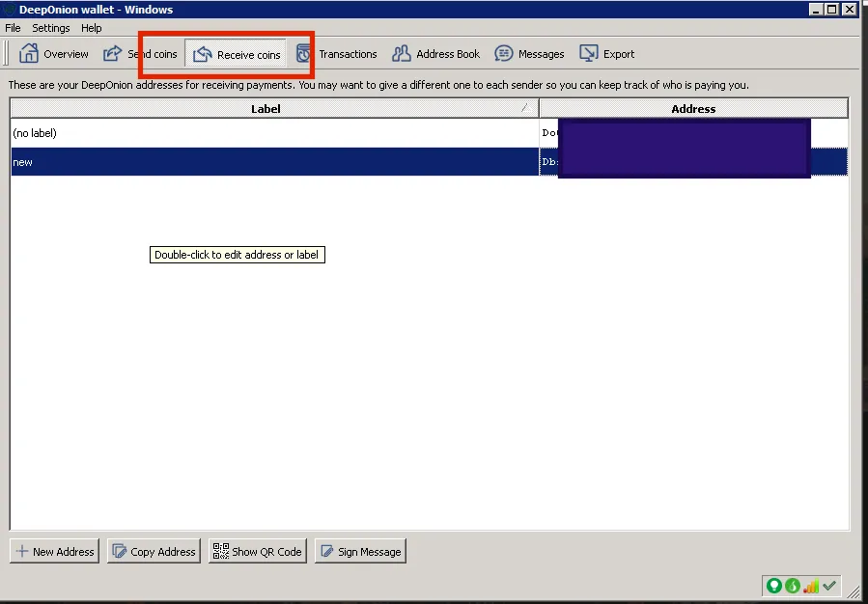Open the Address Book view label
868x604 pixels.
point(448,54)
